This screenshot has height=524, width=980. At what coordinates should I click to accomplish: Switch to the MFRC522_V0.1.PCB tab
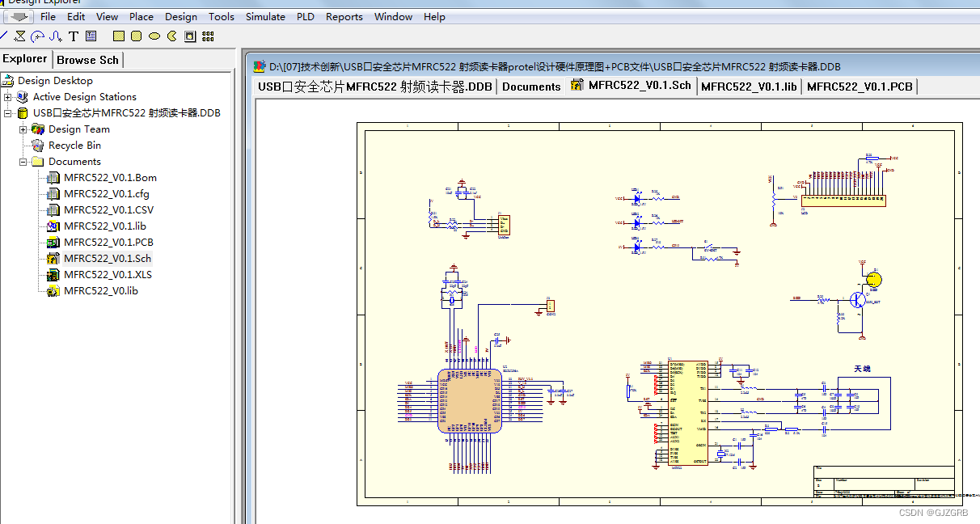pos(860,87)
